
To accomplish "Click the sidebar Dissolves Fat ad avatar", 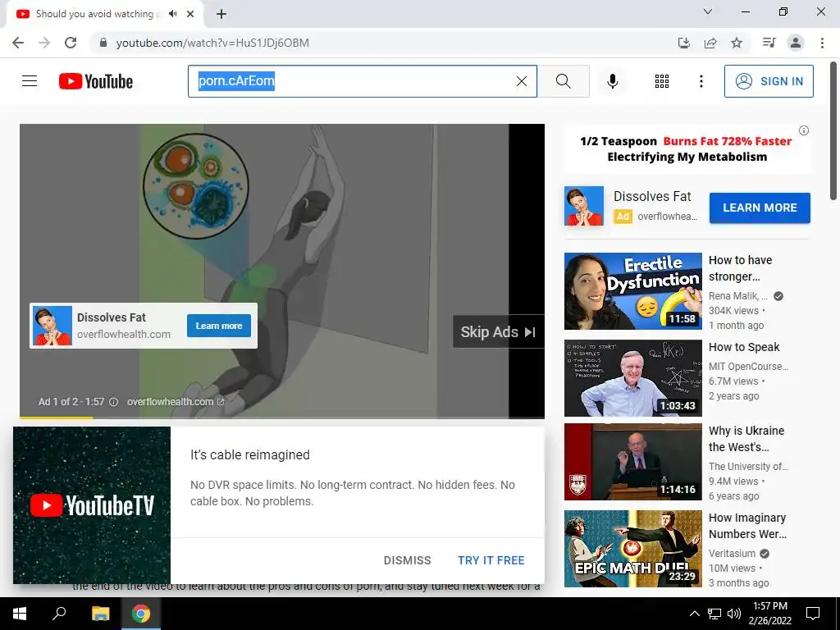I will coord(584,206).
